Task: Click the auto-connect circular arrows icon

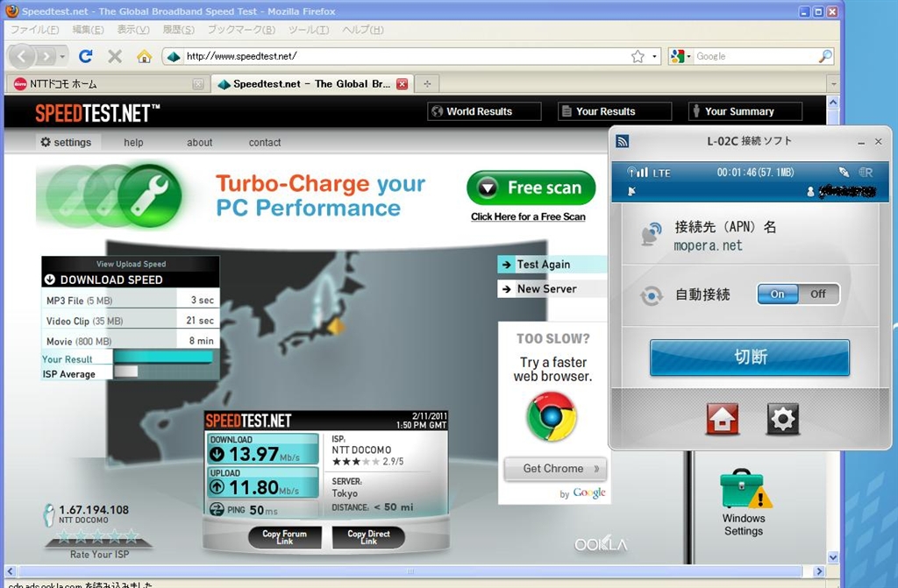Action: pos(652,296)
